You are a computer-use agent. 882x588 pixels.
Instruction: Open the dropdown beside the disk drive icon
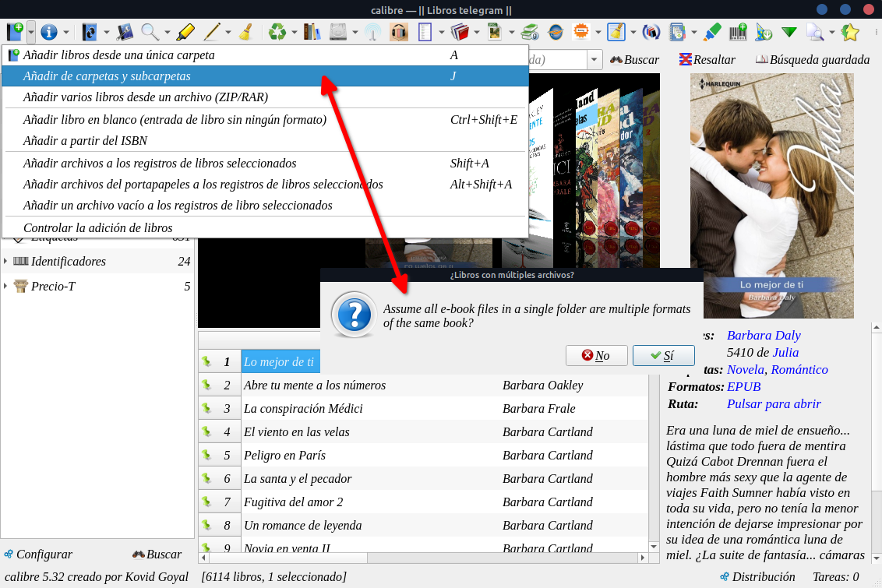coord(355,32)
